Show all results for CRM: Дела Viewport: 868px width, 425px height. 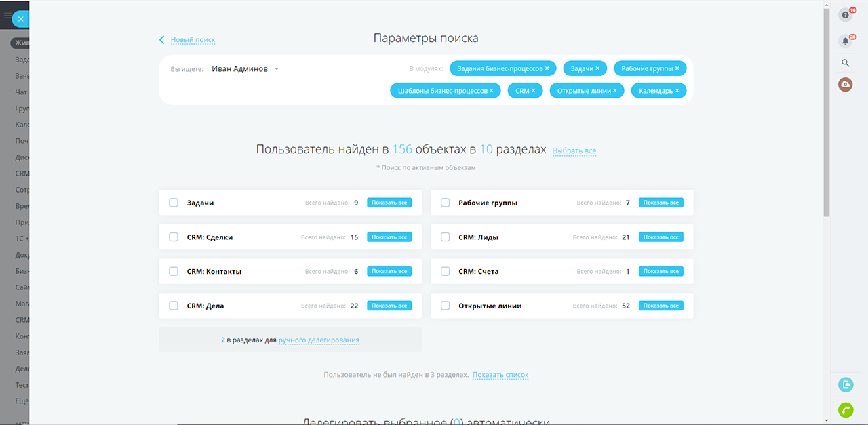[x=389, y=306]
